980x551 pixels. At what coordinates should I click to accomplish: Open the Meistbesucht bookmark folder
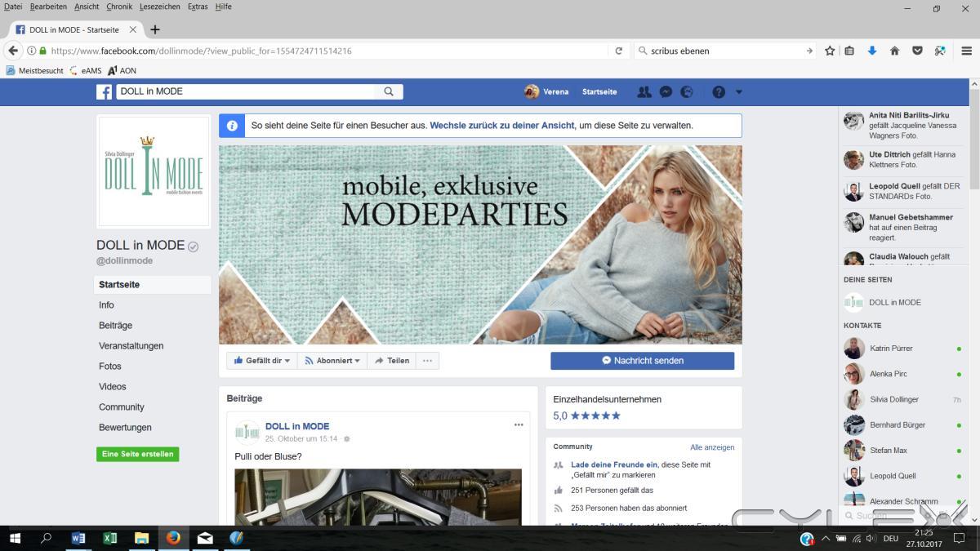pyautogui.click(x=34, y=71)
